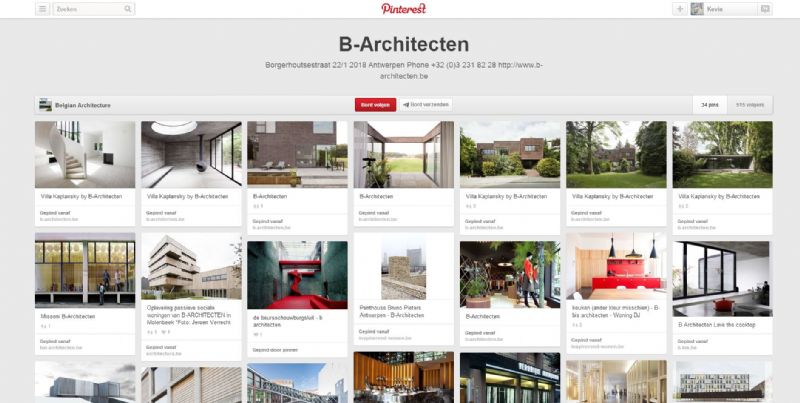Viewport: 800px width, 403px height.
Task: Click the search magnifier icon
Action: (128, 9)
